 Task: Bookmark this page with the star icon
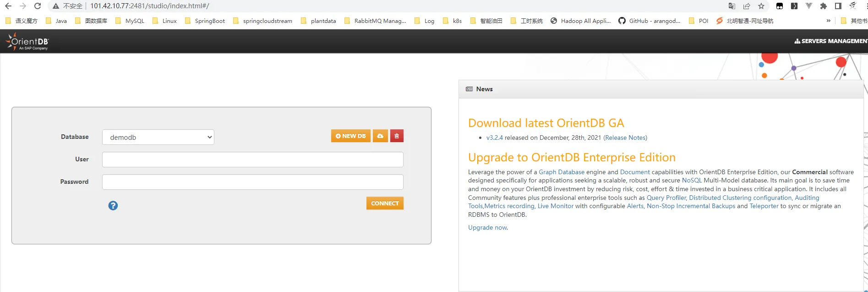(761, 6)
